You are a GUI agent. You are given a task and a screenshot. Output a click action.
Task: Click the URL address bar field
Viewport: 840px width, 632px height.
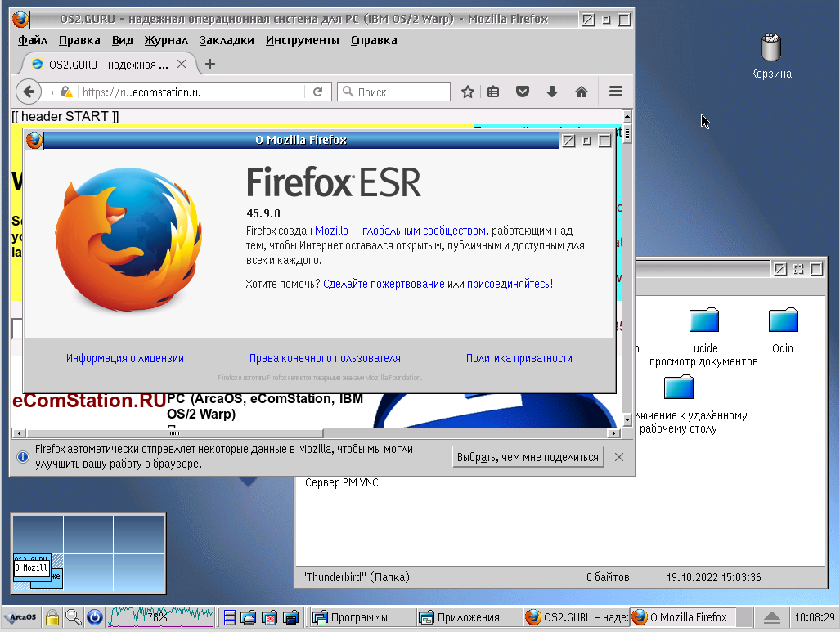tap(191, 92)
